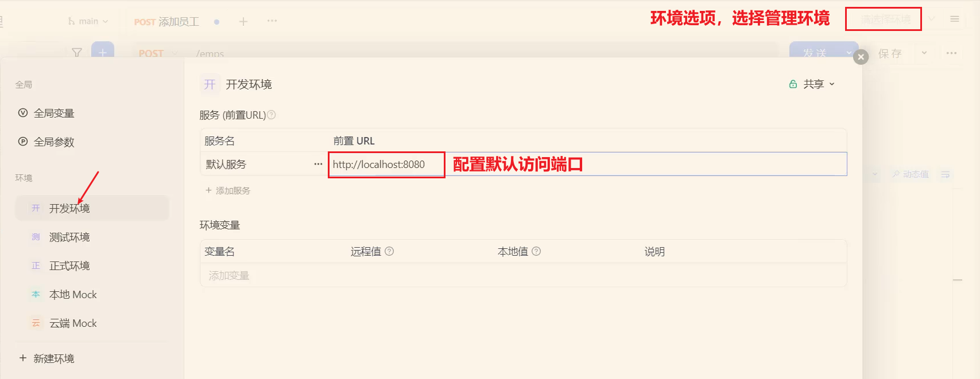The width and height of the screenshot is (980, 379).
Task: Open the 默认服务 three-dot options menu
Action: pos(318,164)
